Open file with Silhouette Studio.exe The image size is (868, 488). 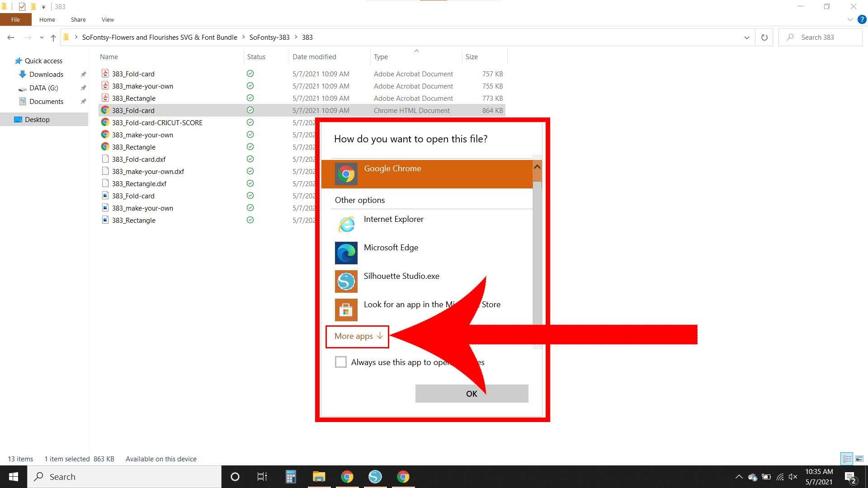click(x=401, y=281)
